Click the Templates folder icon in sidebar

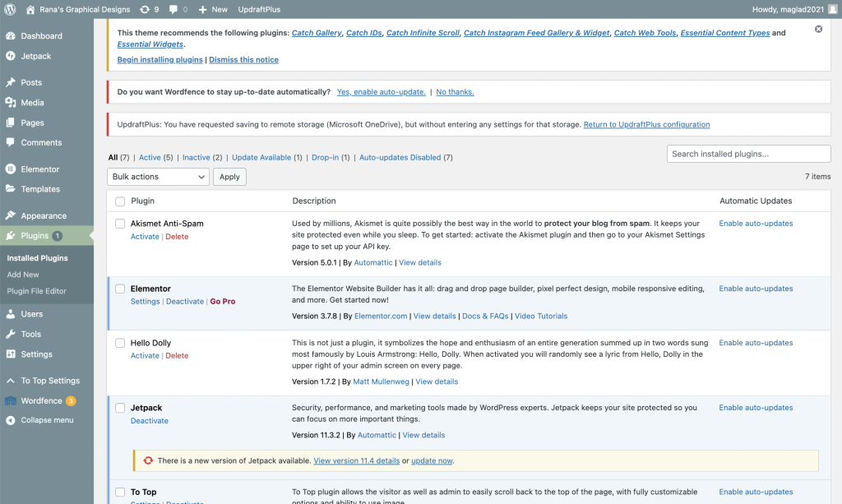(x=10, y=189)
